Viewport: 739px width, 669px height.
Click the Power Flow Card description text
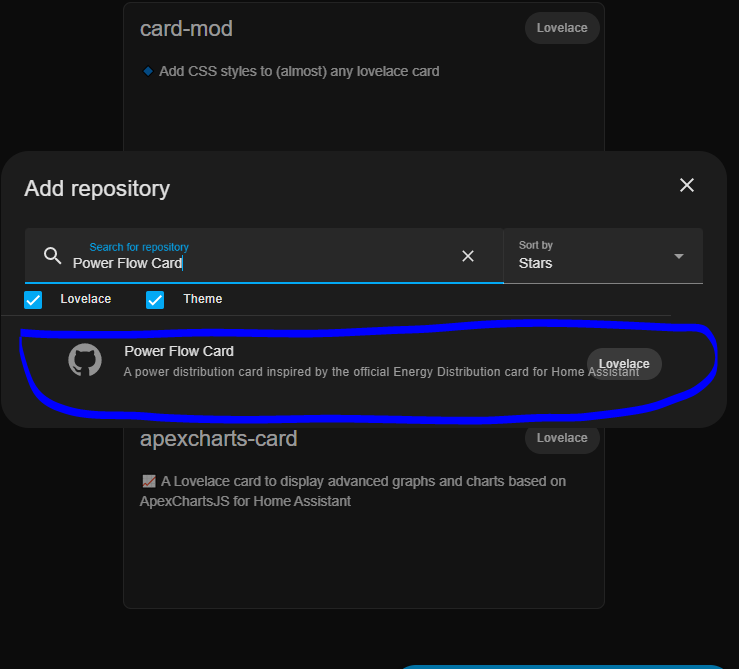coord(381,372)
